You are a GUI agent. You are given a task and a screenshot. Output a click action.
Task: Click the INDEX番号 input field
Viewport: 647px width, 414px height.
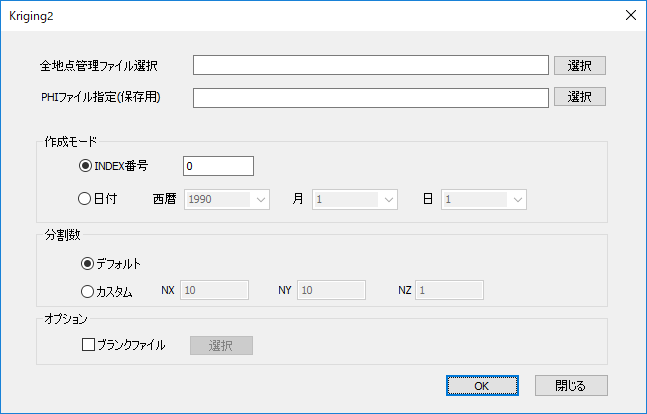[x=218, y=166]
